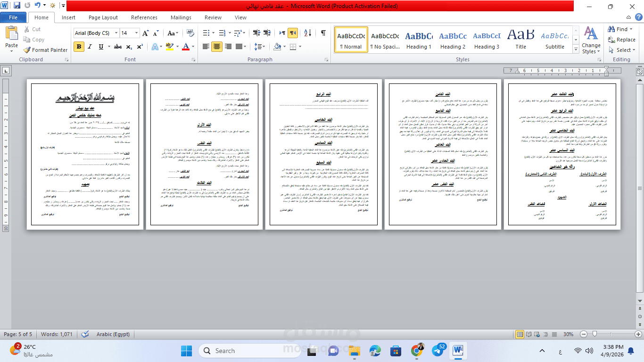Switch to the Insert tab
This screenshot has width=644, height=362.
click(x=68, y=17)
